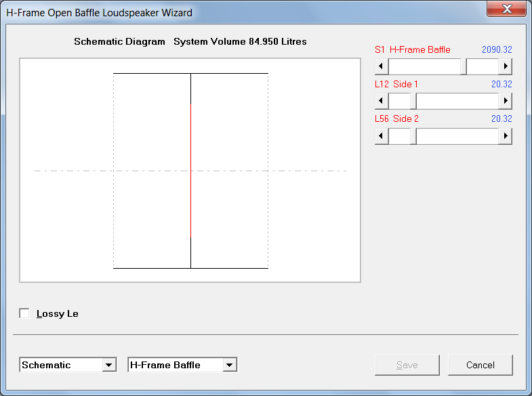This screenshot has height=396, width=532.
Task: Click the S1 slider track right of thumb
Action: [x=483, y=66]
